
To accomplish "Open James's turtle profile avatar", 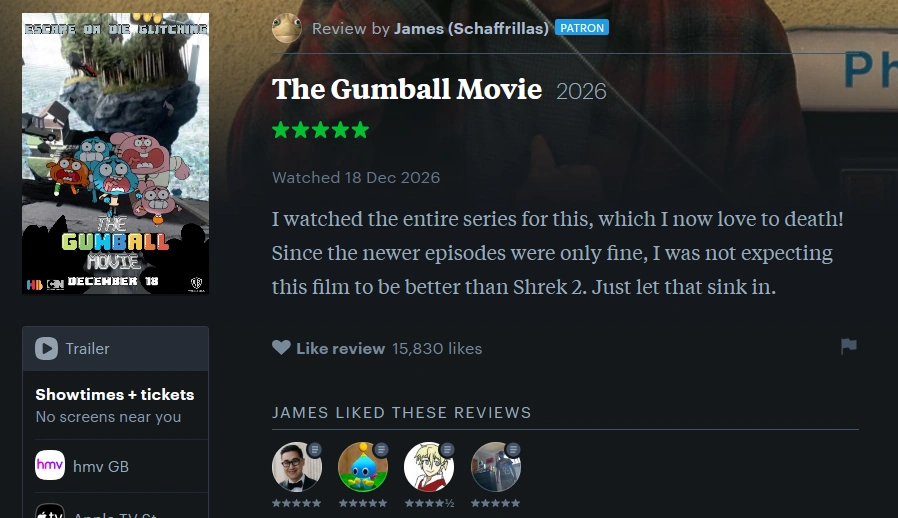I will coord(286,28).
